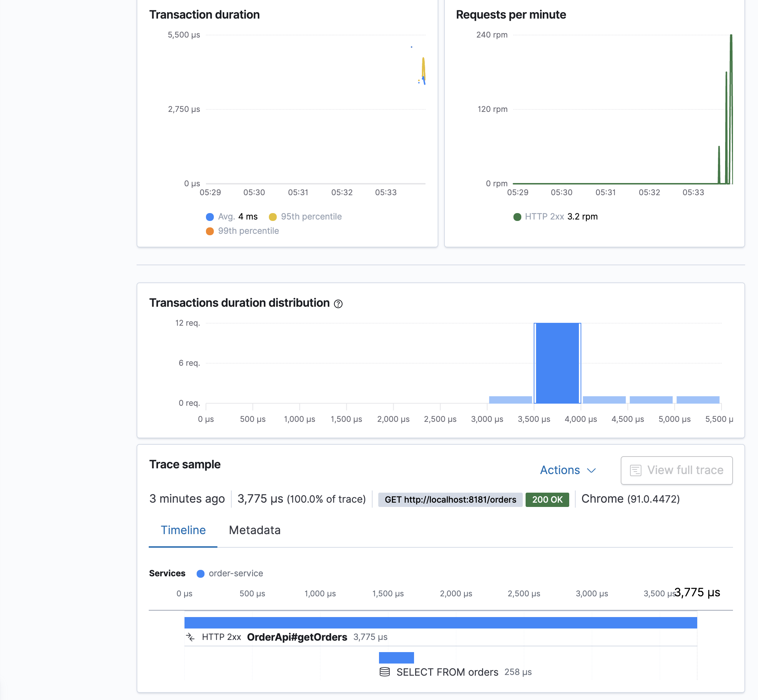Hide the 99th percentile series
The image size is (758, 700).
point(248,231)
